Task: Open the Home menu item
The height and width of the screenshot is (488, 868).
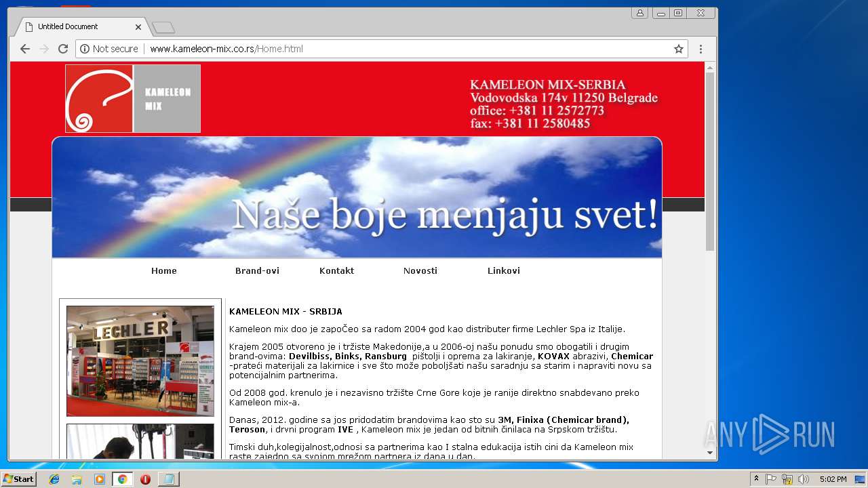Action: pyautogui.click(x=164, y=270)
